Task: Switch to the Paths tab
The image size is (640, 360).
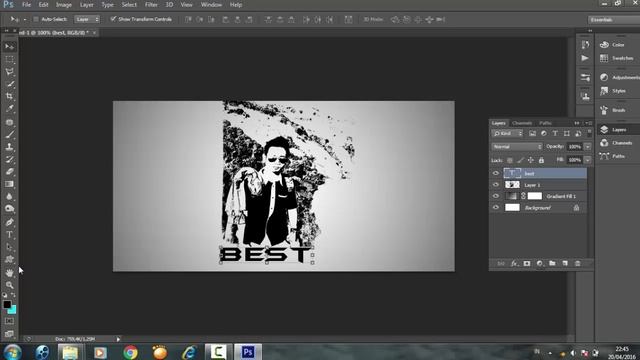Action: pos(545,123)
